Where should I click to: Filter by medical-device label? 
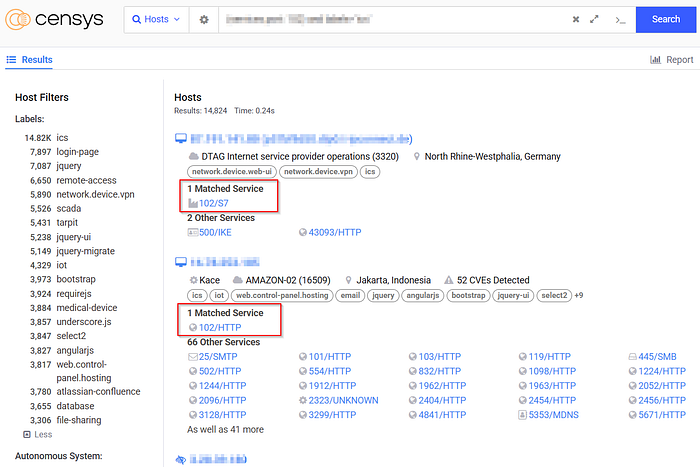(x=87, y=308)
